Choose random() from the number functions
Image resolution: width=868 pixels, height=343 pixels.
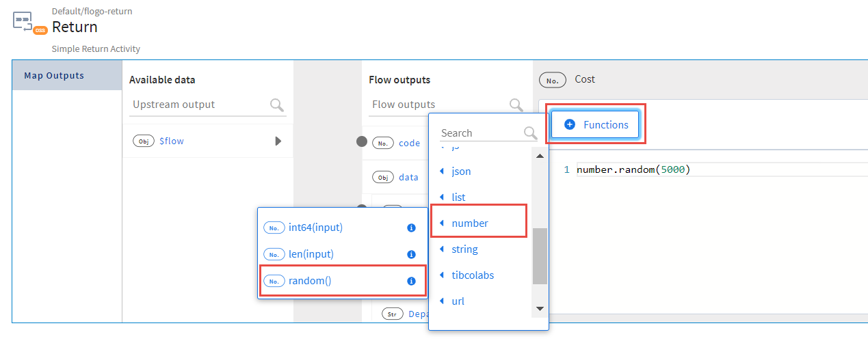(x=310, y=281)
